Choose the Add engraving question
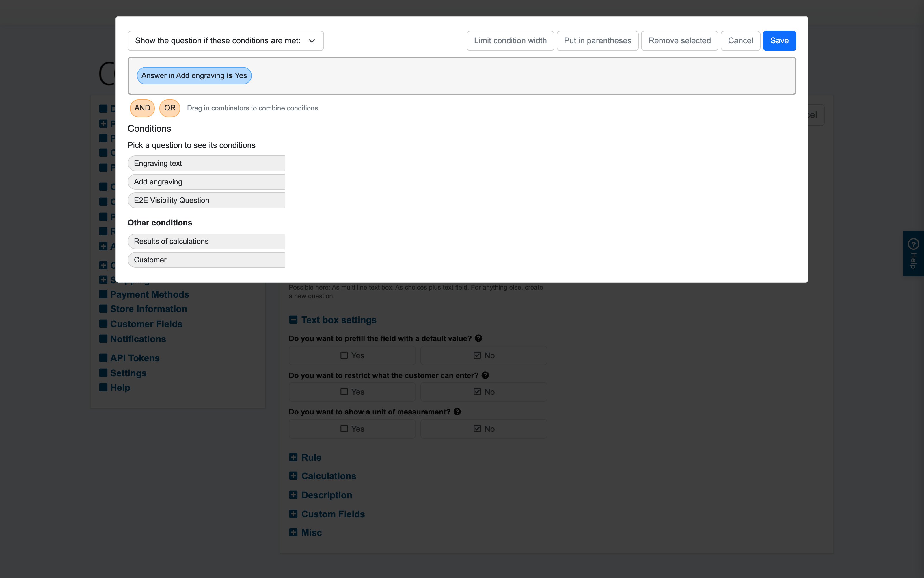Screen dimensions: 924x578 coord(206,182)
